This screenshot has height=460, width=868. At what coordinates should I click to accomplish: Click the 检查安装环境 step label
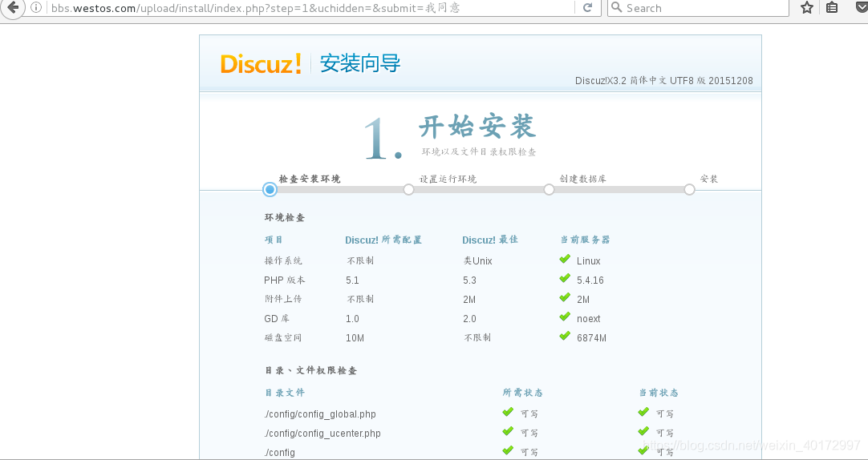point(310,180)
